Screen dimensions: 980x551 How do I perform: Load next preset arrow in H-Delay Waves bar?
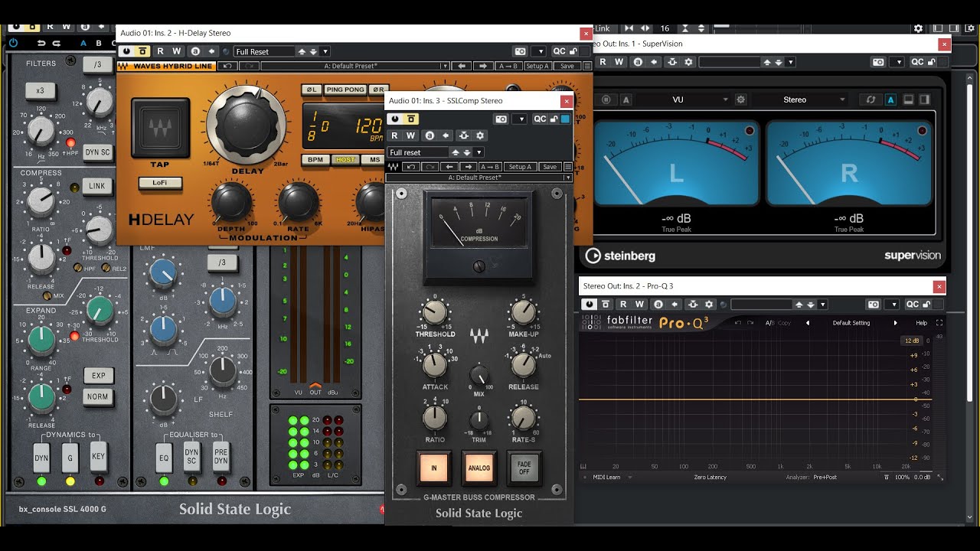(483, 66)
